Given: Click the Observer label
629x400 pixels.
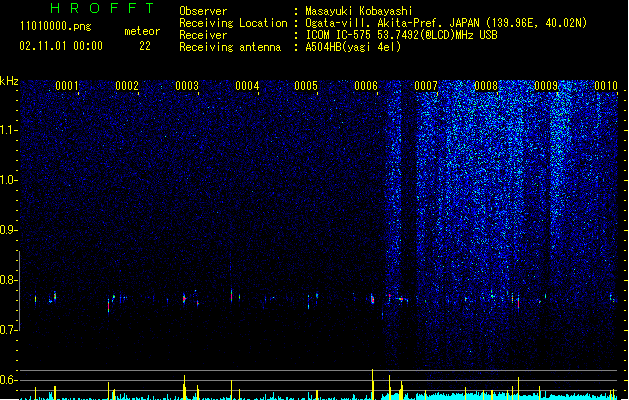Looking at the screenshot, I should coord(203,11).
